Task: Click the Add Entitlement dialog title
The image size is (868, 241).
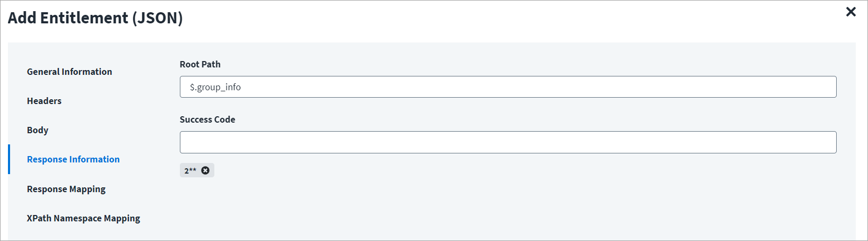Action: tap(68, 18)
